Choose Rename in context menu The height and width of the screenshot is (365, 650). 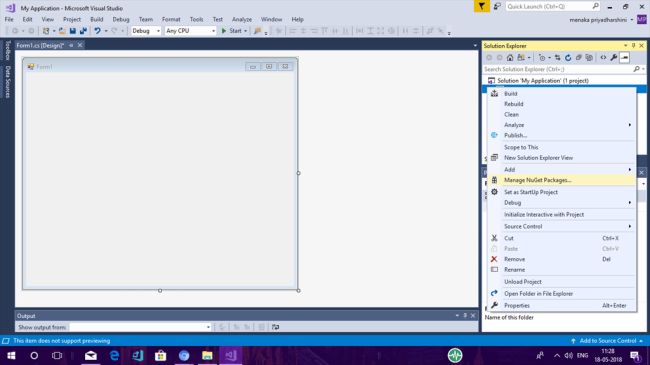click(562, 270)
